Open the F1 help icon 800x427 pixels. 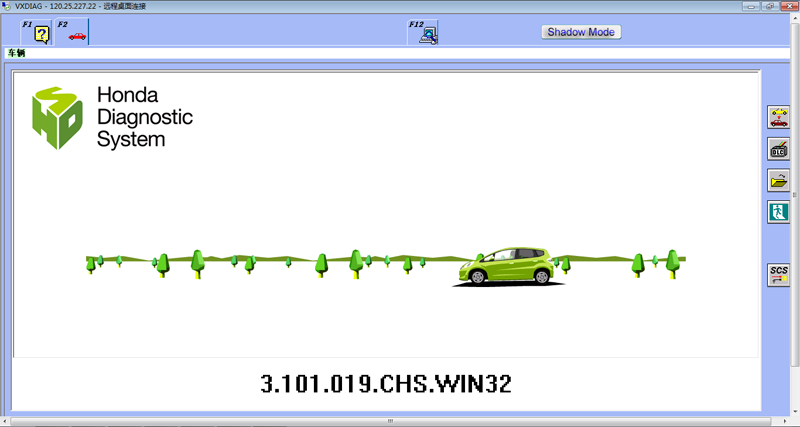click(36, 32)
